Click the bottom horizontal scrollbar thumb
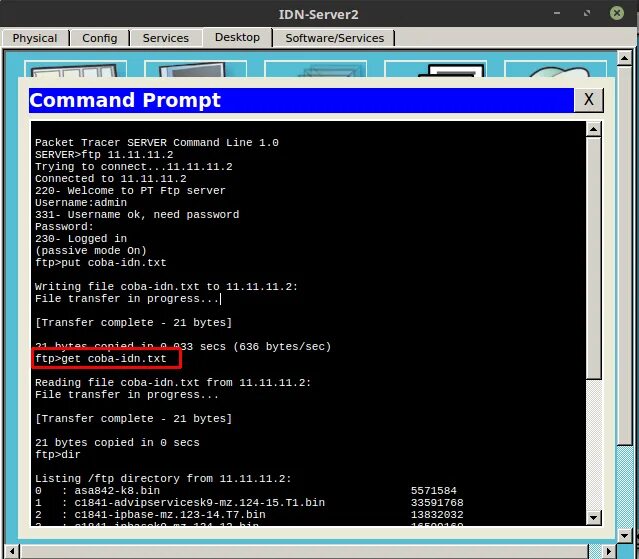639x559 pixels. click(x=304, y=552)
